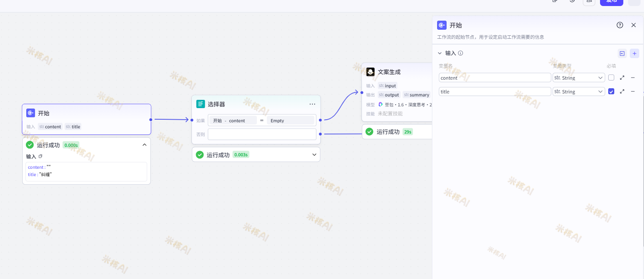Click the info icon next to 输入

(x=460, y=53)
